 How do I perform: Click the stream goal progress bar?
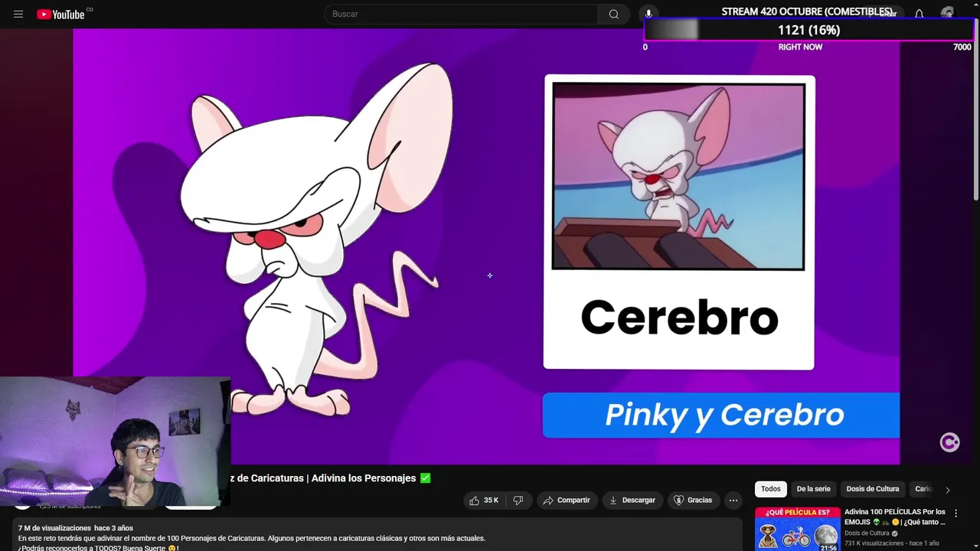click(808, 30)
